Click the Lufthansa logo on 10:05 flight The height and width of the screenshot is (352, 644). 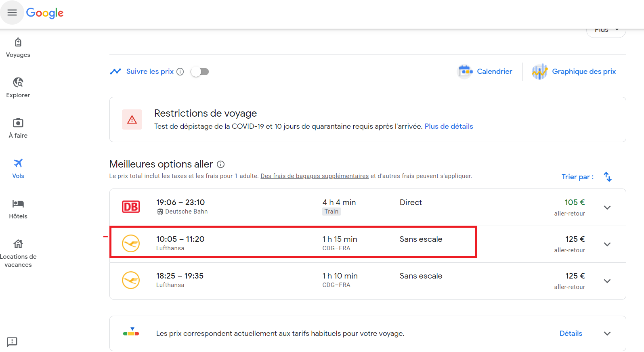131,243
